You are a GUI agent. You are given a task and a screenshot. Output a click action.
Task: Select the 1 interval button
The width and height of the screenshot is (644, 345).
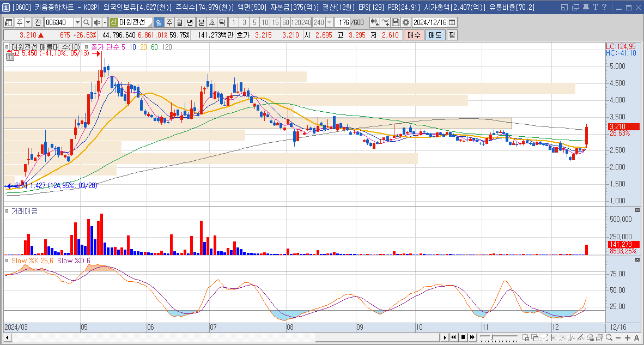tap(233, 22)
